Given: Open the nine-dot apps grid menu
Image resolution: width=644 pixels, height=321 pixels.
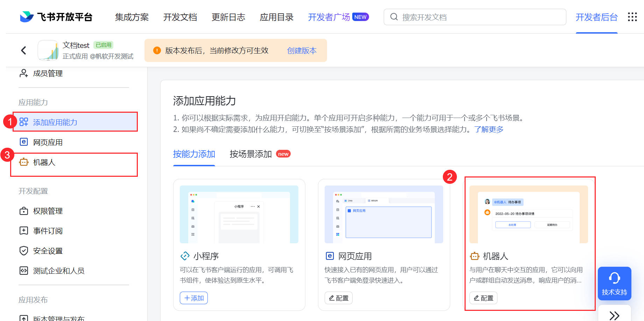Looking at the screenshot, I should point(632,17).
